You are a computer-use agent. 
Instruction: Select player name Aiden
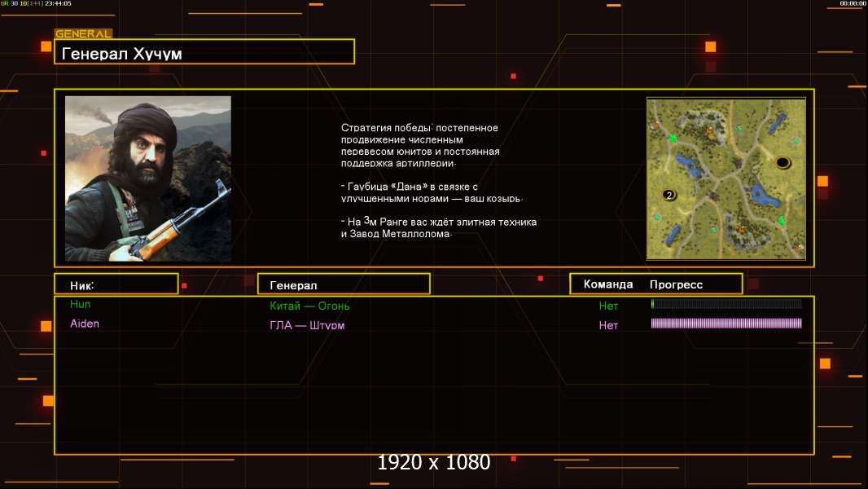[x=85, y=324]
